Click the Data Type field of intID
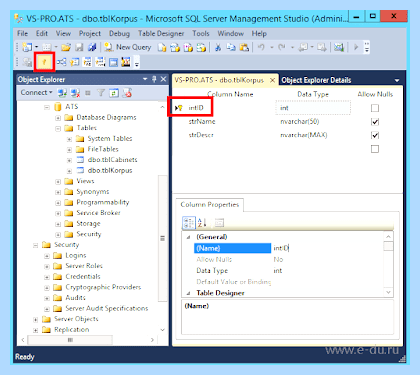Screen dimensions: 420x375 point(313,108)
